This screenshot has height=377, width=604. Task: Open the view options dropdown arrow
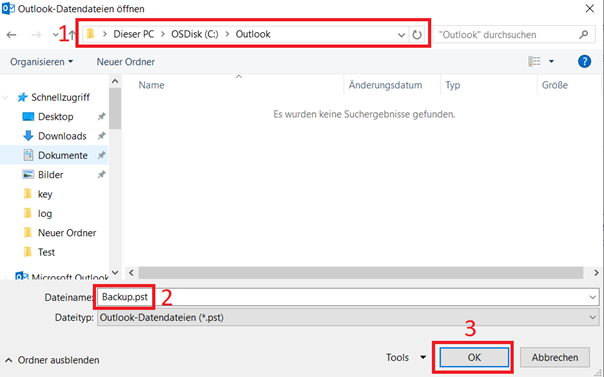click(x=551, y=61)
